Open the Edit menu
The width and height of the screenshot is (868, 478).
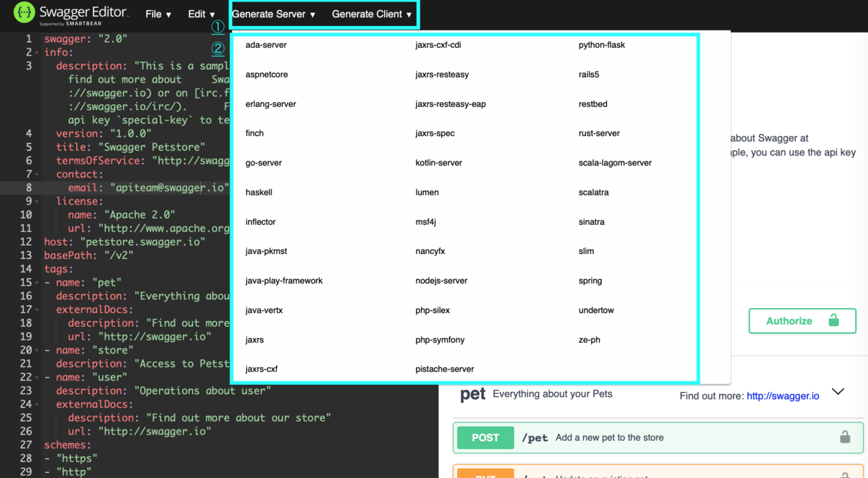202,14
